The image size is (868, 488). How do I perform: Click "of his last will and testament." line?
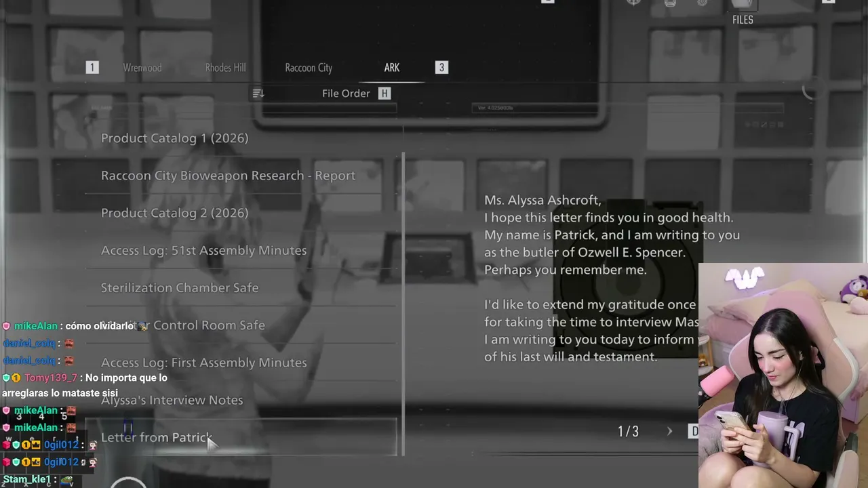[571, 357]
